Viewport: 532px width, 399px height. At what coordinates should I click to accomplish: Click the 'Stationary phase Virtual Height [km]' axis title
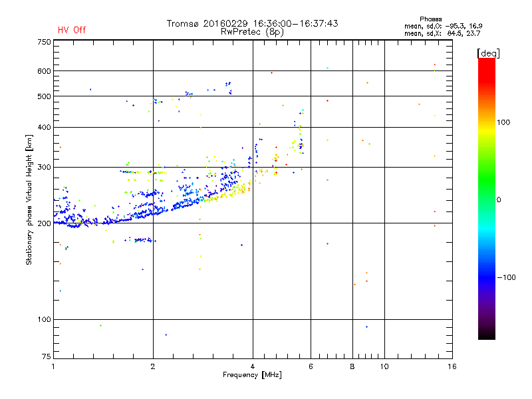click(29, 199)
